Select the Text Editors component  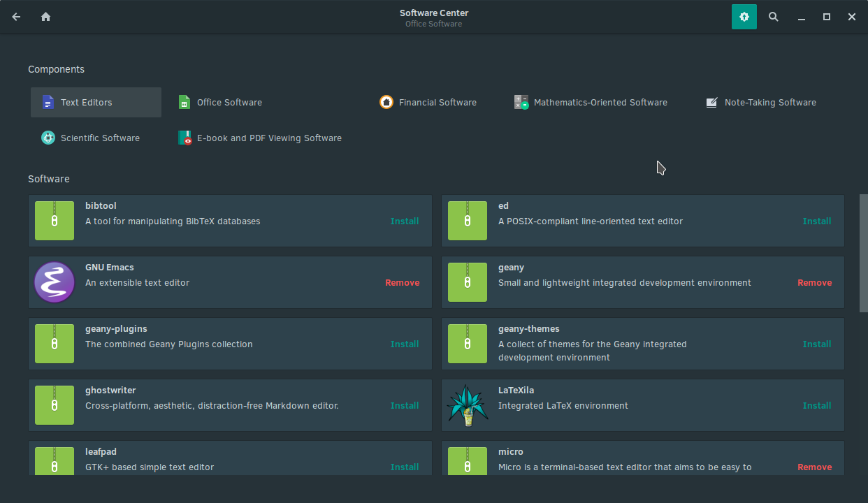tap(96, 102)
